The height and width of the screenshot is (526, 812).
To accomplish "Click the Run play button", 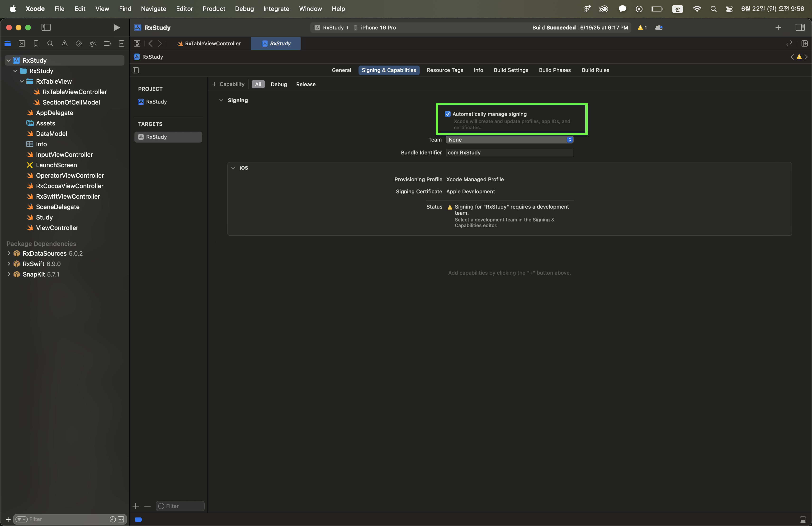I will click(x=116, y=28).
